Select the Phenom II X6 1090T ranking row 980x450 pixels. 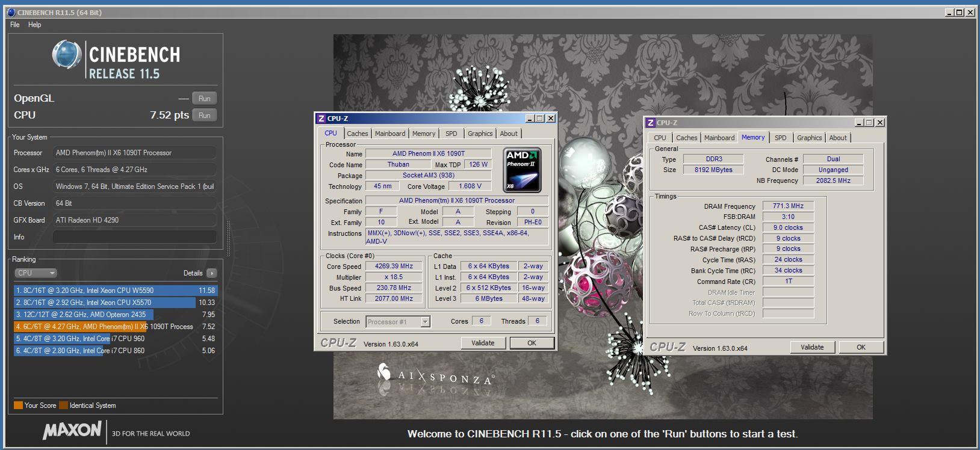pyautogui.click(x=115, y=327)
